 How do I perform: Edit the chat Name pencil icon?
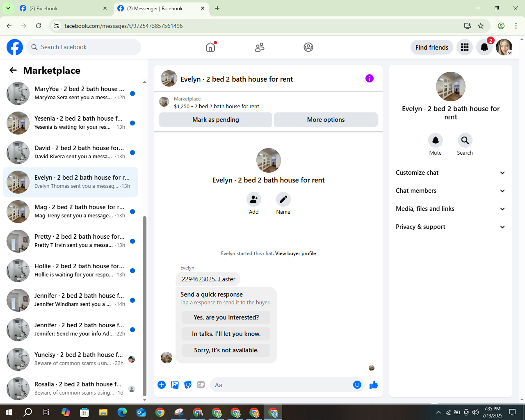pyautogui.click(x=283, y=199)
